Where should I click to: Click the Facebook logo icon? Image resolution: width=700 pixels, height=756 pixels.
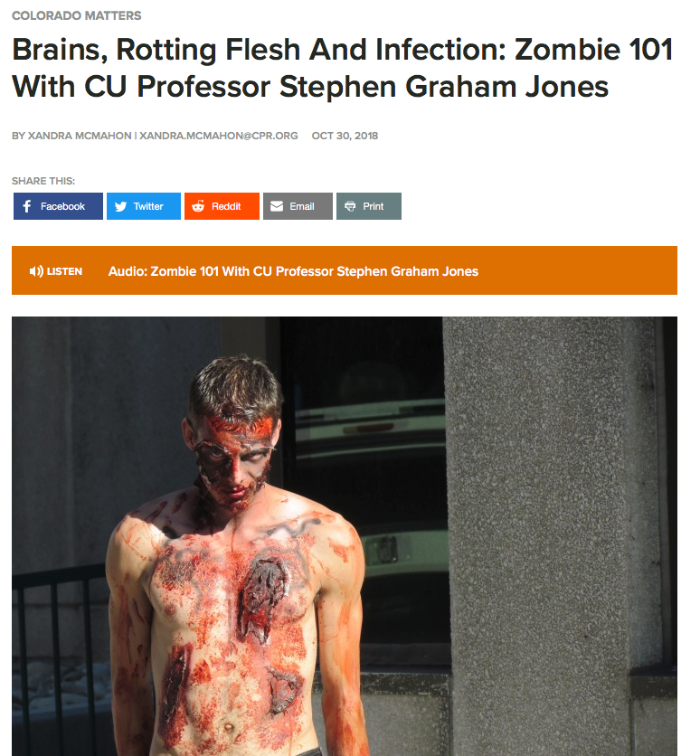pyautogui.click(x=27, y=206)
